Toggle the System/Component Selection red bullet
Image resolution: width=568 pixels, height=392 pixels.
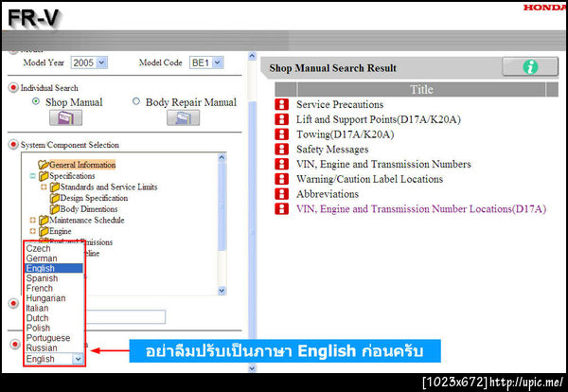point(13,144)
